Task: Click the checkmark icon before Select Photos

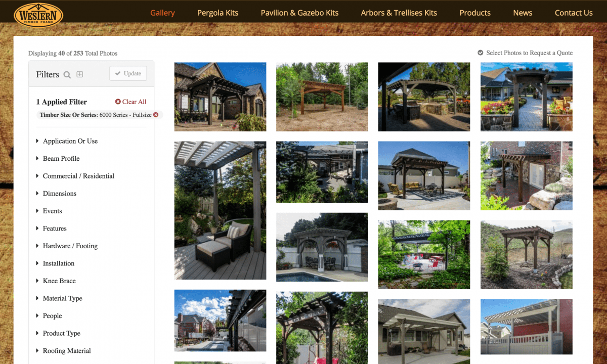Action: click(481, 53)
